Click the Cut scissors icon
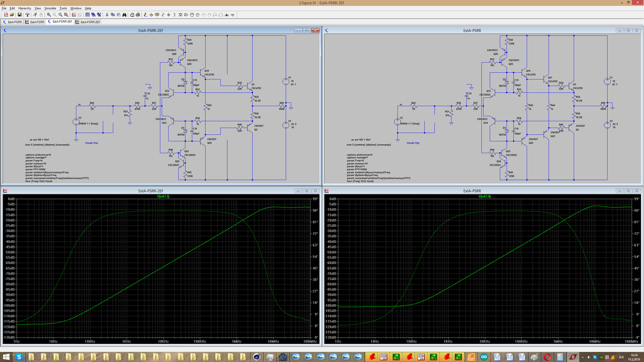The width and height of the screenshot is (644, 362). point(107,15)
